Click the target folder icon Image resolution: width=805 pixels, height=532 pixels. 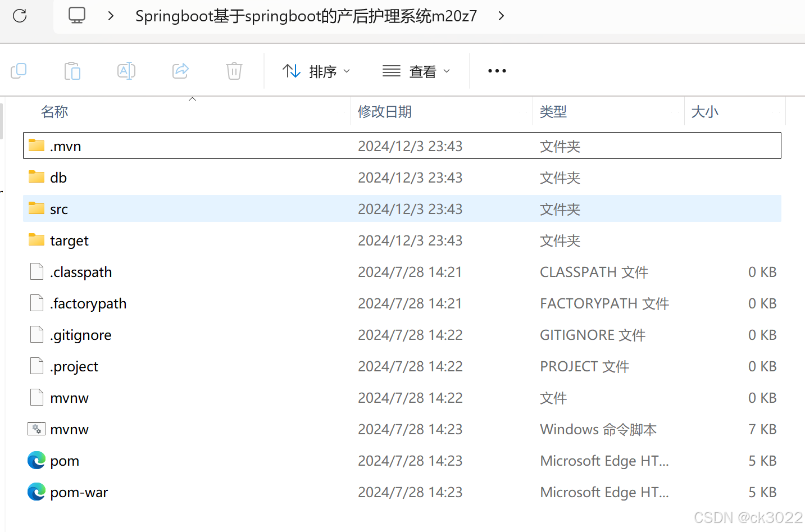pyautogui.click(x=37, y=240)
